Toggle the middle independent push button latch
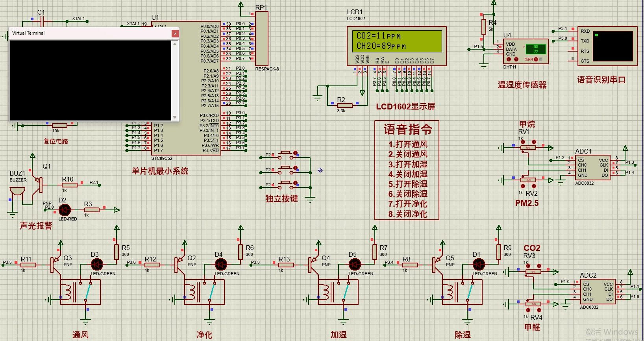Viewport: 644px width, 341px height. point(295,168)
